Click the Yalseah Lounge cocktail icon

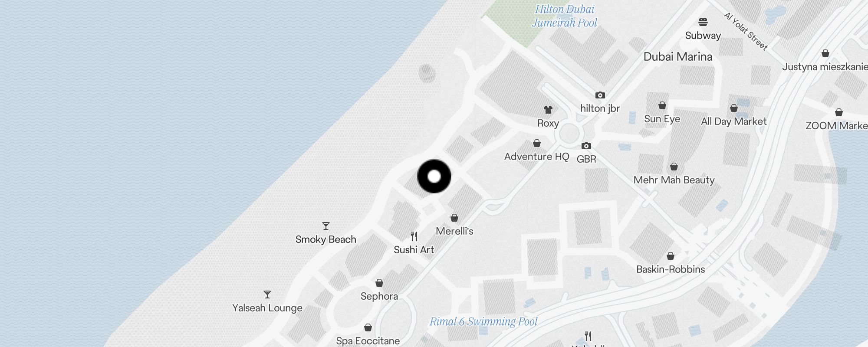(x=267, y=295)
